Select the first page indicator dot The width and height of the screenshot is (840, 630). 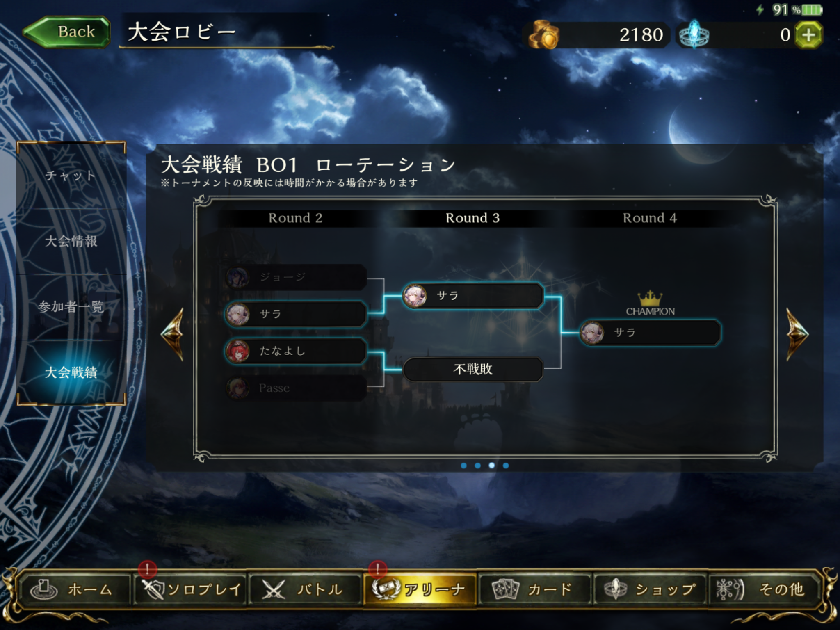coord(463,466)
